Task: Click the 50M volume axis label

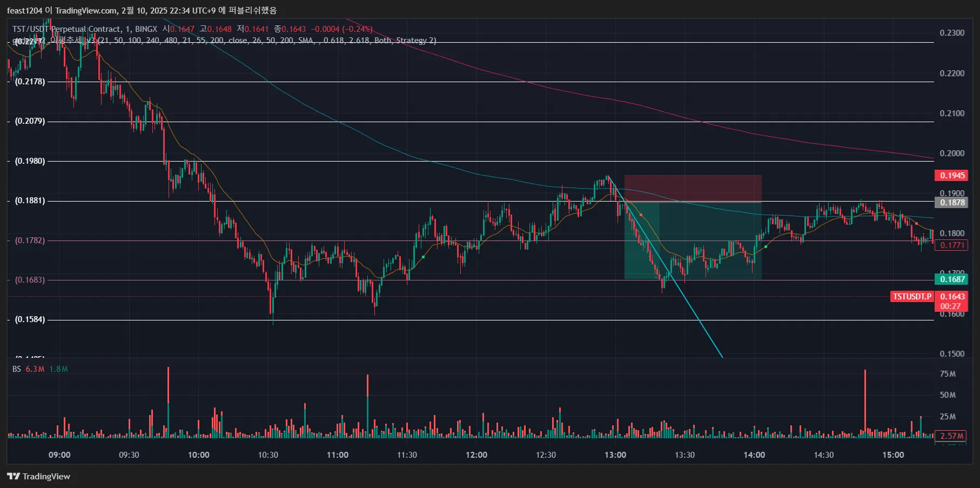Action: pos(948,395)
